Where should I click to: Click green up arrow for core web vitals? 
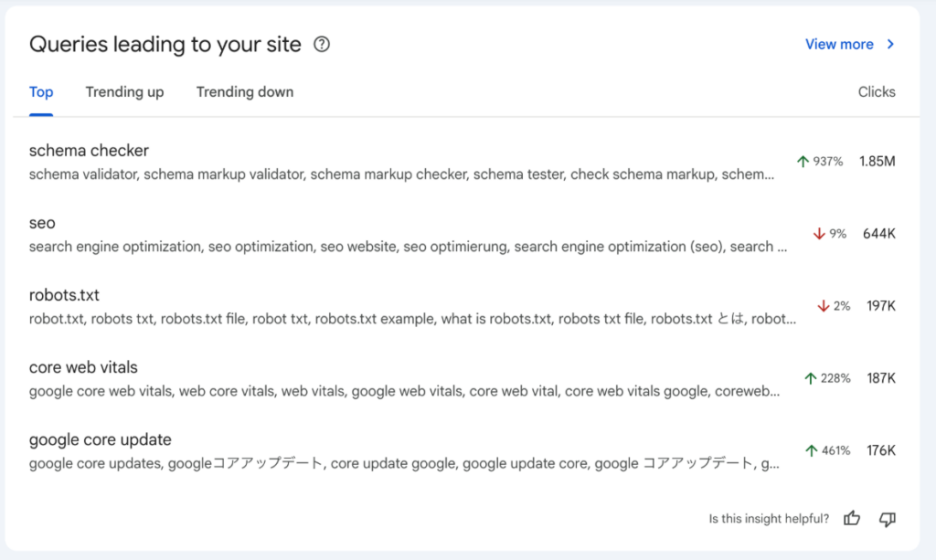coord(810,378)
